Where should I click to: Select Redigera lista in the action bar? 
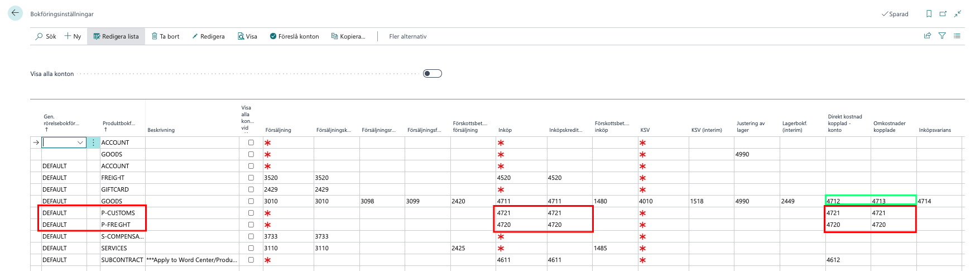coord(116,36)
